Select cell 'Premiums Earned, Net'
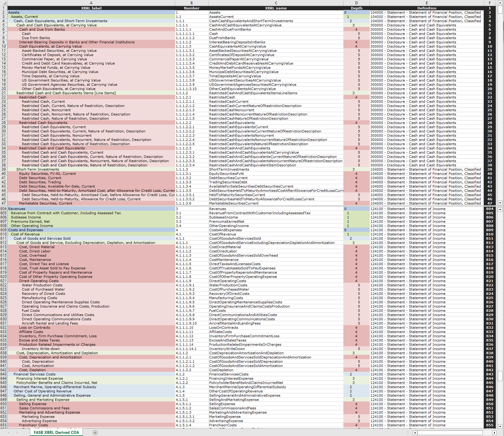The image size is (504, 436). (91, 221)
